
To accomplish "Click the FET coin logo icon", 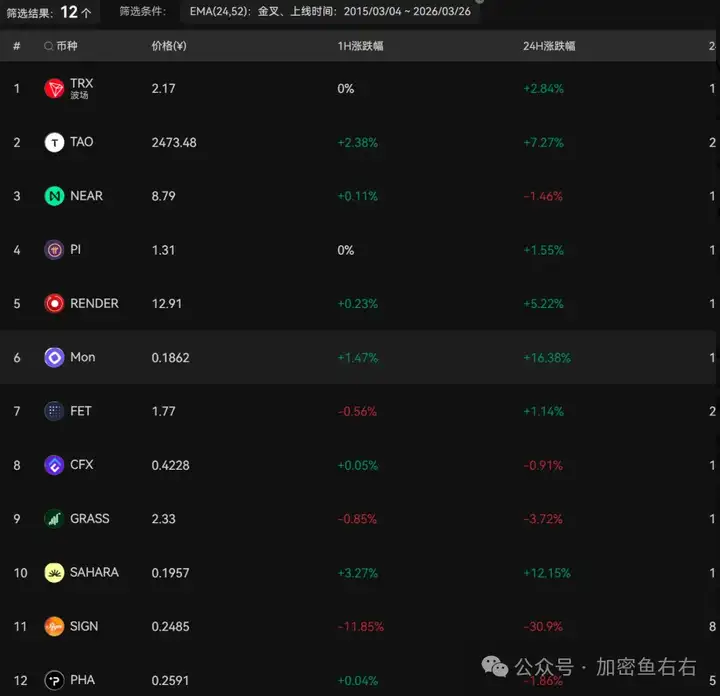I will click(x=54, y=411).
